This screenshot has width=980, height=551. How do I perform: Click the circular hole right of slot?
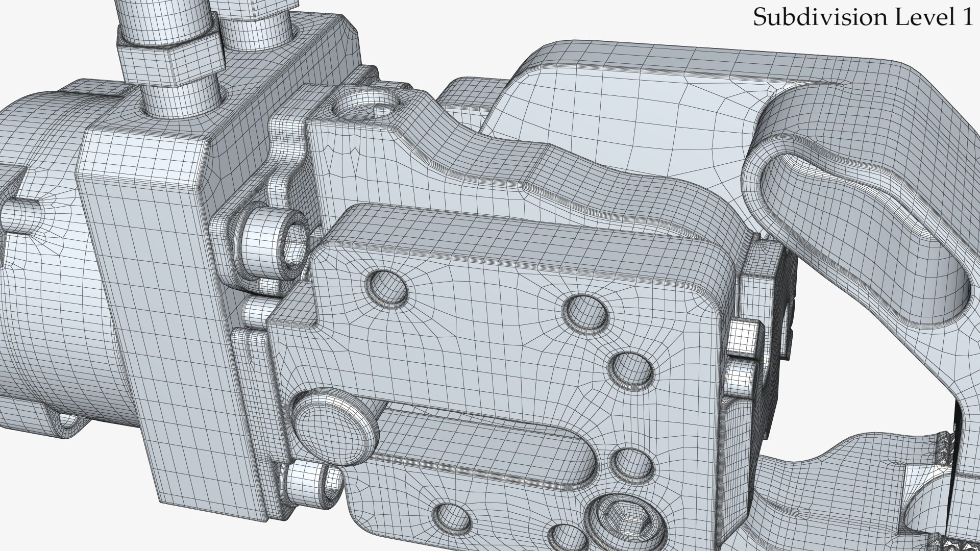[632, 465]
